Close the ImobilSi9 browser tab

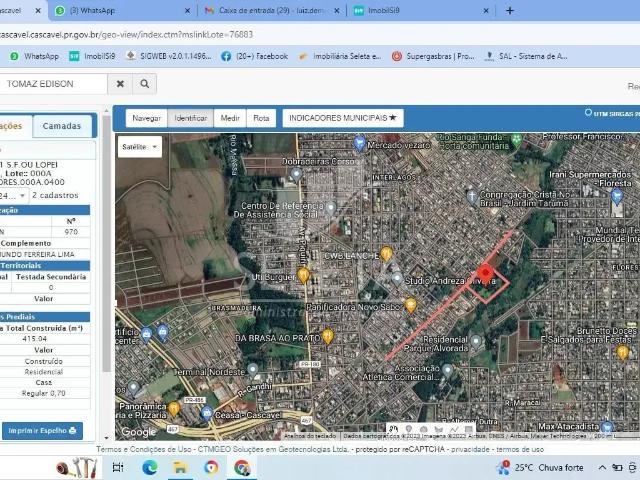point(486,11)
